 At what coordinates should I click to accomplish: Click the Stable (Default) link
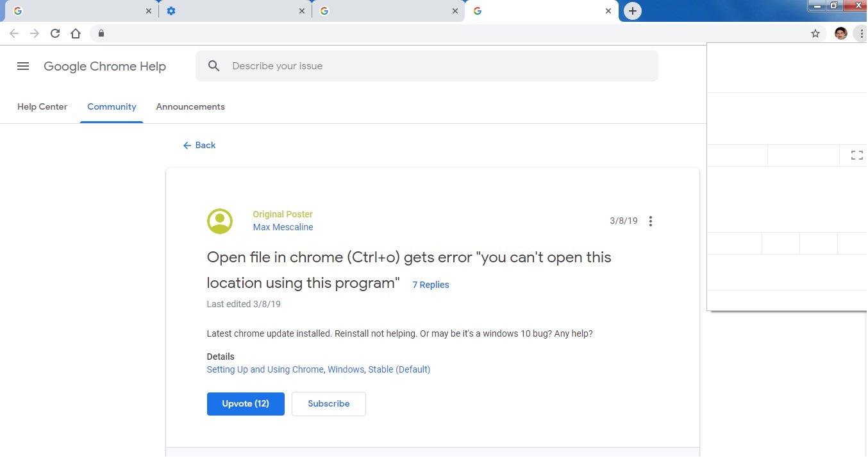point(399,369)
